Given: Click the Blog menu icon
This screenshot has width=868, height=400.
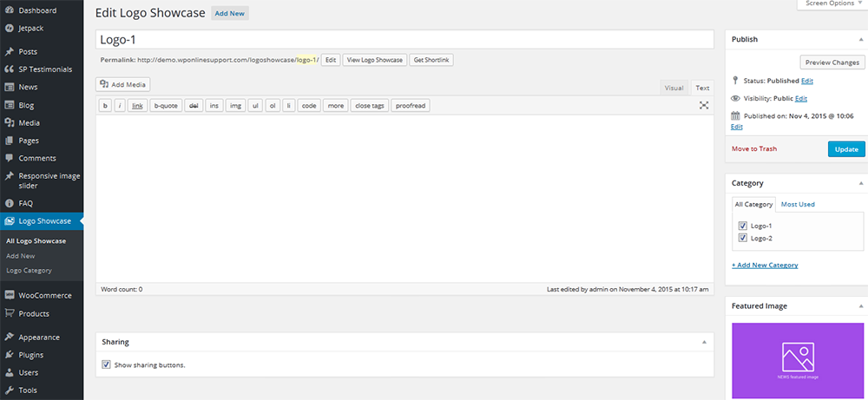Looking at the screenshot, I should click(x=9, y=105).
